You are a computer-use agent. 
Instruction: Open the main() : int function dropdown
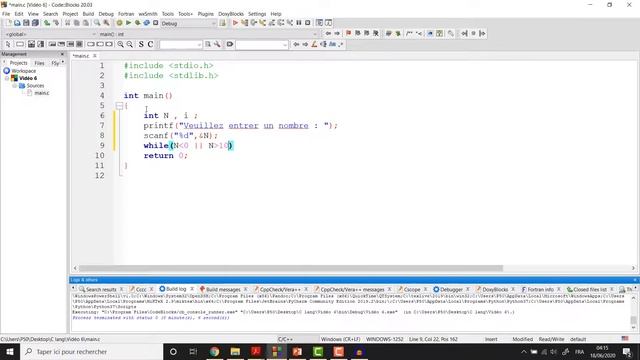coord(207,34)
